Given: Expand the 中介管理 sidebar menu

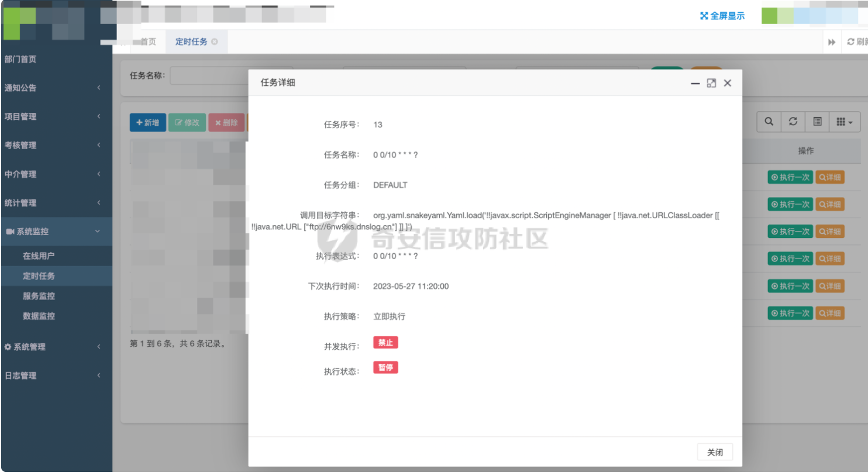Looking at the screenshot, I should (x=56, y=174).
